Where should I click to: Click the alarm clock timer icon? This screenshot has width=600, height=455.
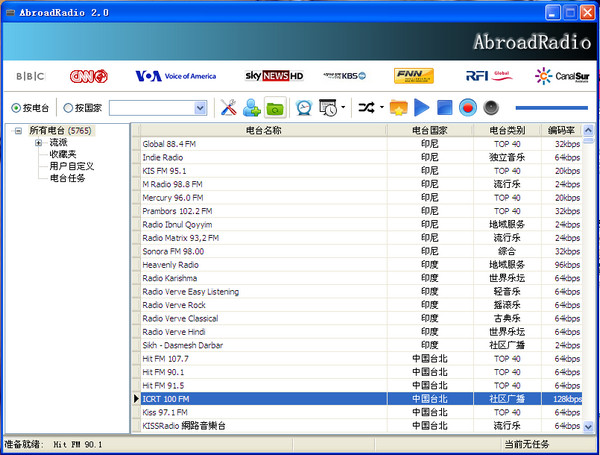pos(303,107)
